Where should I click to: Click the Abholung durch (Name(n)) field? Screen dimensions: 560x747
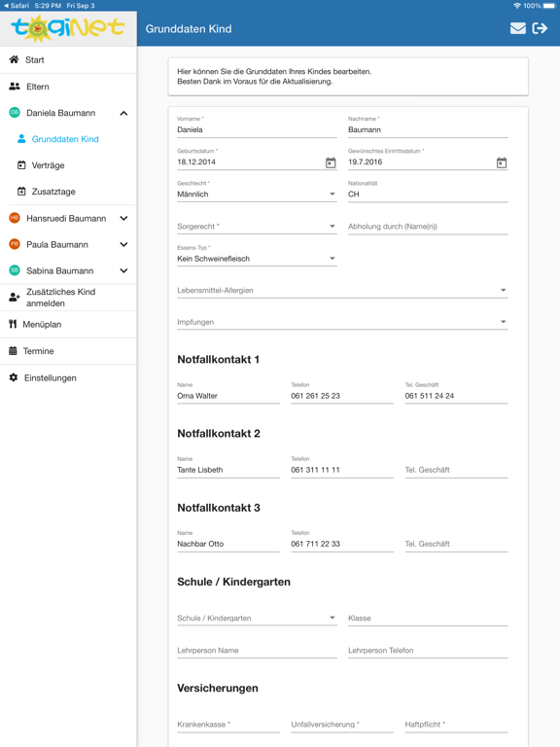click(x=428, y=227)
